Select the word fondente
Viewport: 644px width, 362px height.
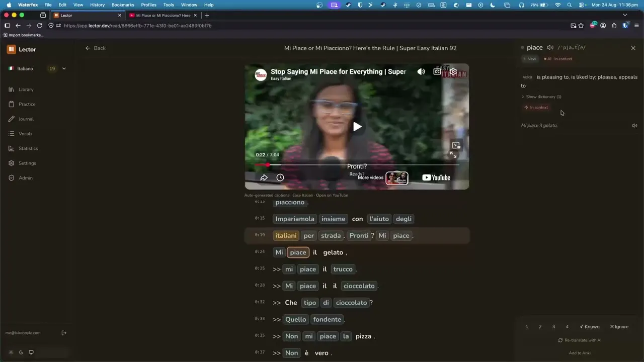[x=327, y=319]
